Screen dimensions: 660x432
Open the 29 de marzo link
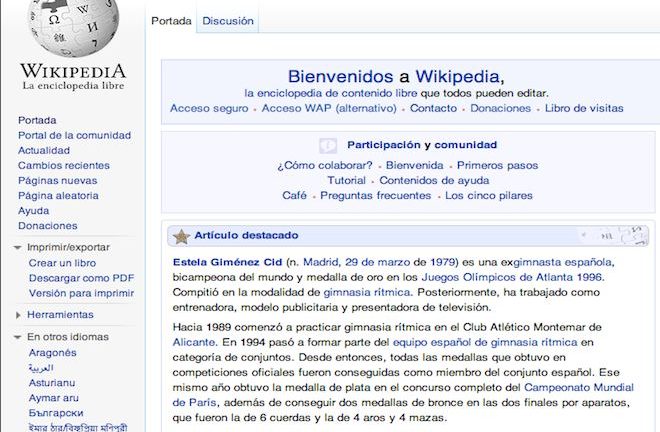(x=378, y=263)
